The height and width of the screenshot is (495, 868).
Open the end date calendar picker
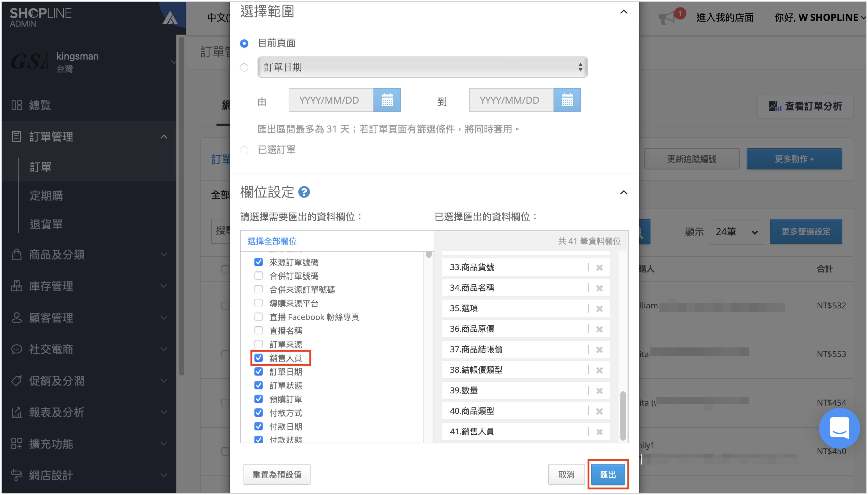click(x=567, y=100)
